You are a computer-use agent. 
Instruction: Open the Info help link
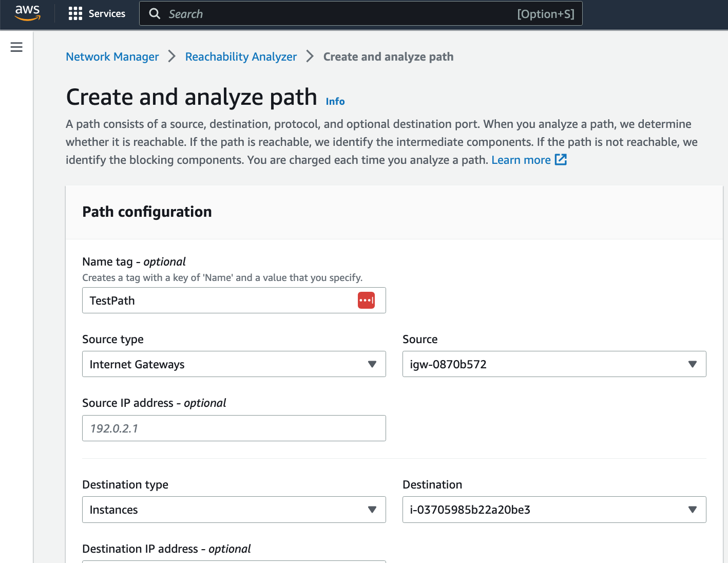tap(335, 101)
